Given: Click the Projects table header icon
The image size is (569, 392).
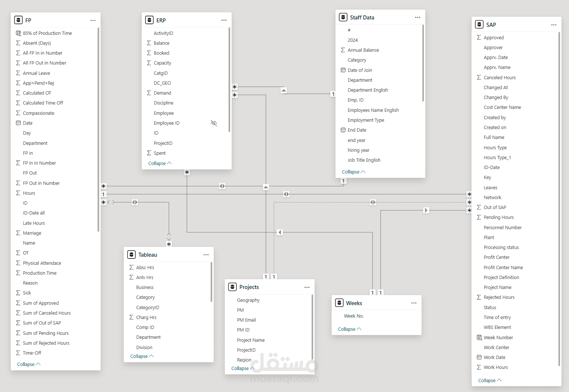Looking at the screenshot, I should click(x=232, y=287).
